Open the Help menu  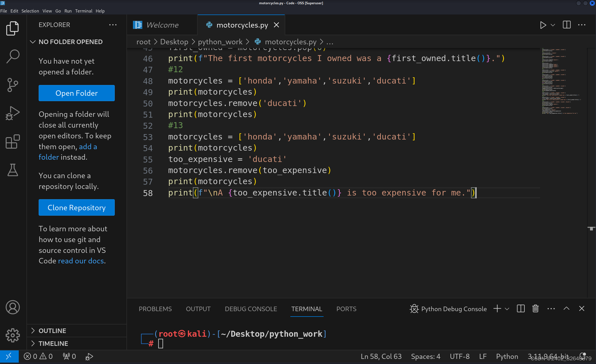(x=100, y=11)
